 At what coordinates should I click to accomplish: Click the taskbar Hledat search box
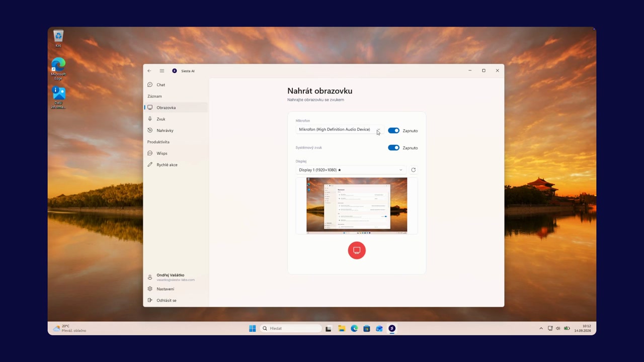[x=291, y=328]
